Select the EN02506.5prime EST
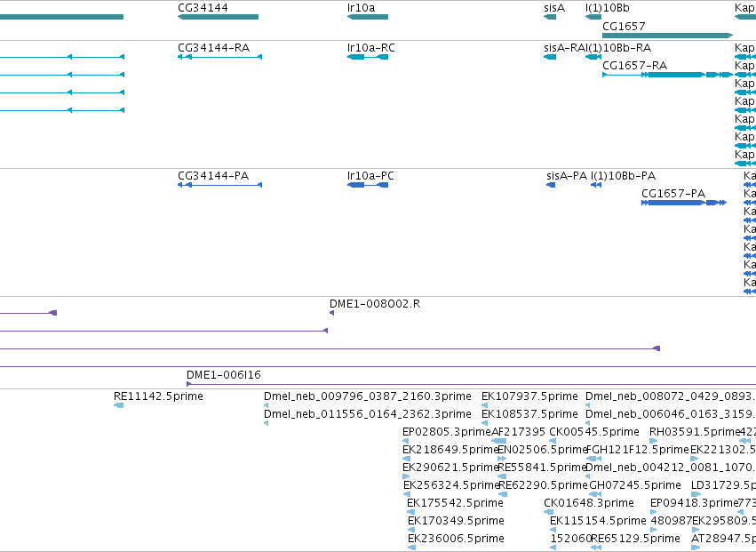The height and width of the screenshot is (552, 756). click(501, 459)
